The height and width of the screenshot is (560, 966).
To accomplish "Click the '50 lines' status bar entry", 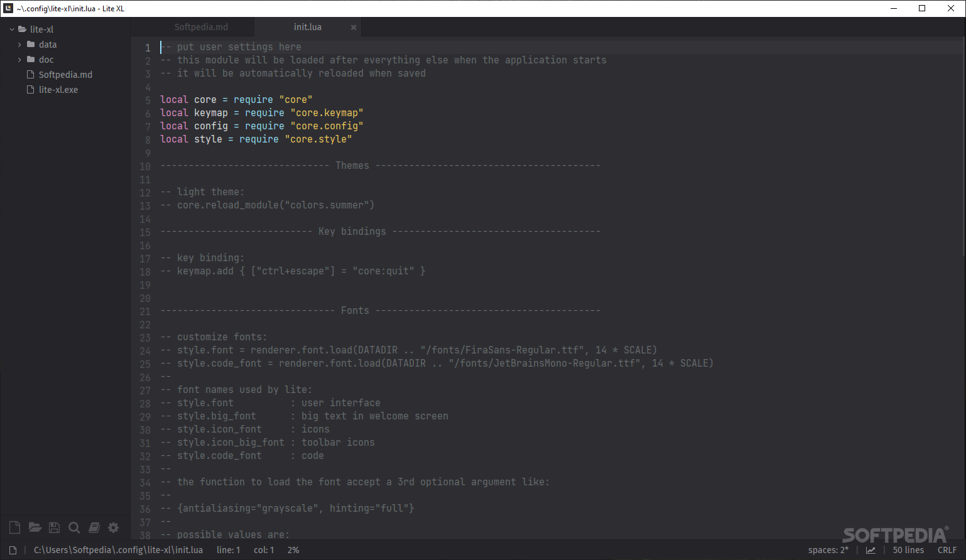I will coord(908,550).
